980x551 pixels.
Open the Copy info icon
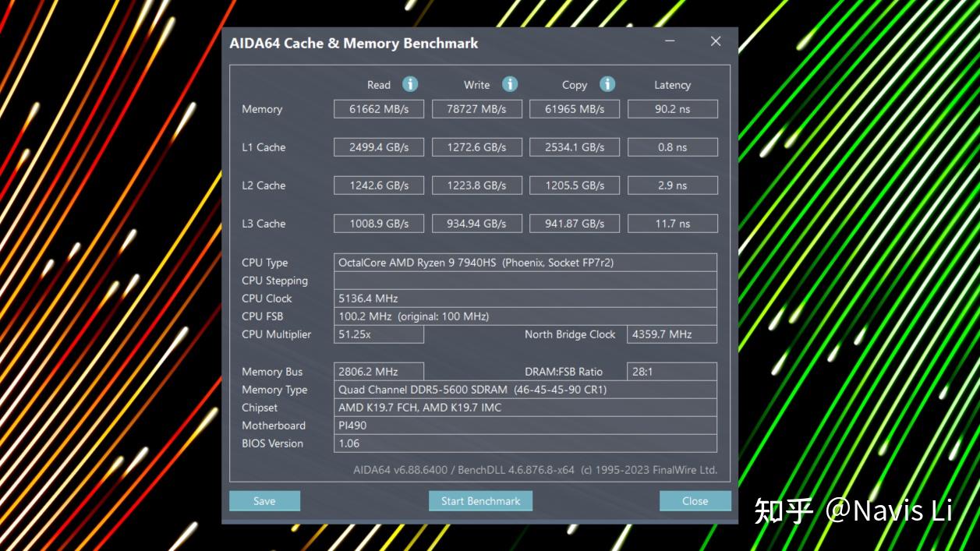click(x=607, y=84)
